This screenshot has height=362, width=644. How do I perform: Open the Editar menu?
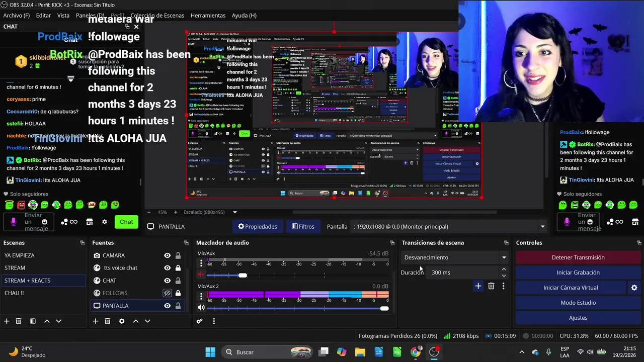43,16
